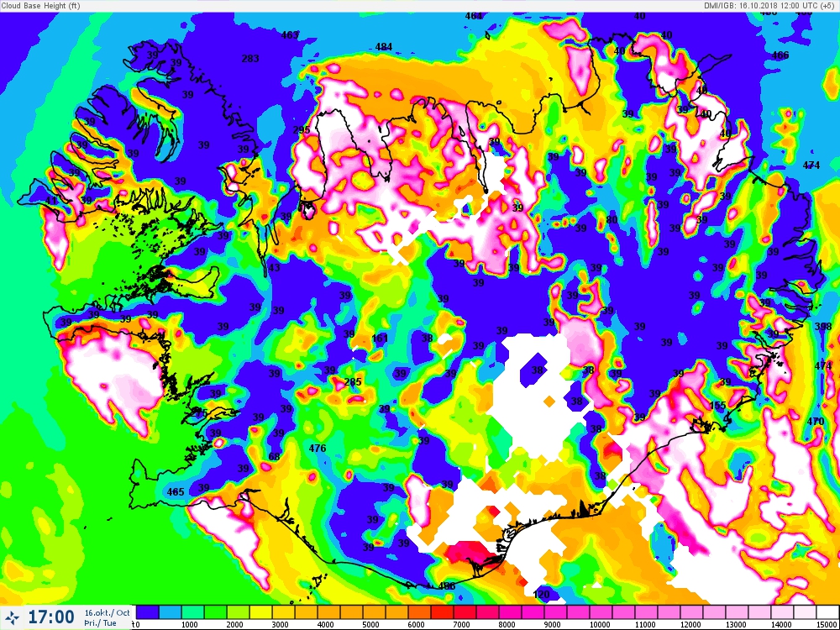
Task: Click the compass icon beside the 17:00 clock
Action: (x=13, y=617)
